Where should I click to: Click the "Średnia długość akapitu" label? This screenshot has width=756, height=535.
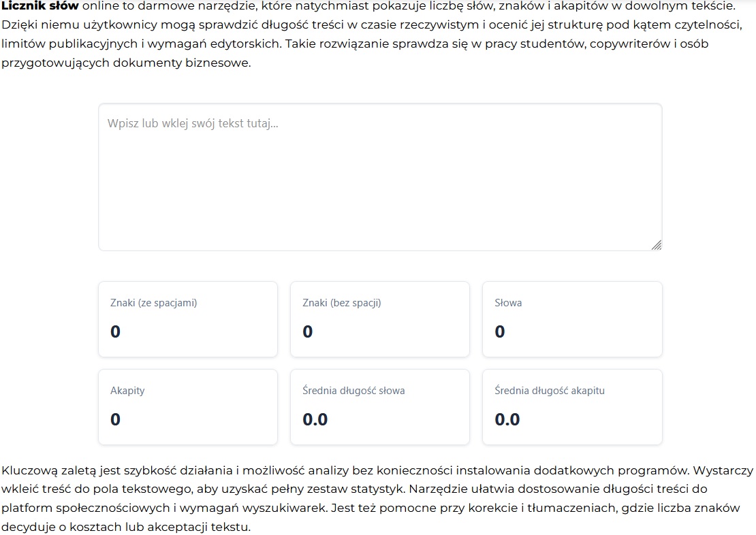(x=549, y=391)
